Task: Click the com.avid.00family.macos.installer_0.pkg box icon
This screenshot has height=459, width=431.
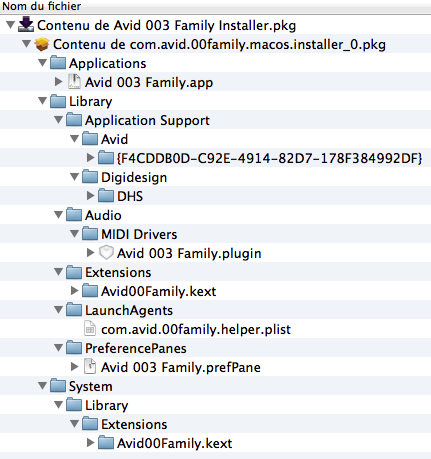Action: tap(42, 44)
